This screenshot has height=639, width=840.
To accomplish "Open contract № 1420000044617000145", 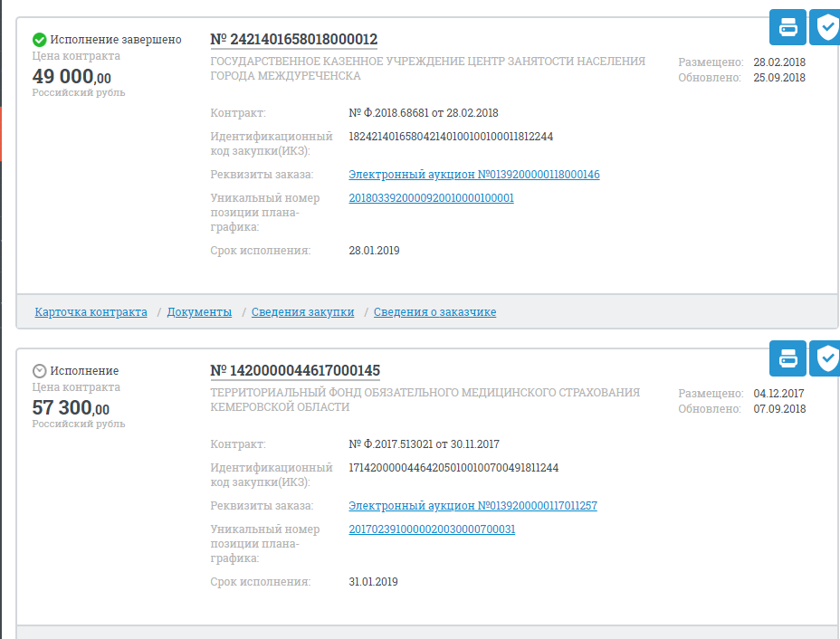I will point(295,371).
